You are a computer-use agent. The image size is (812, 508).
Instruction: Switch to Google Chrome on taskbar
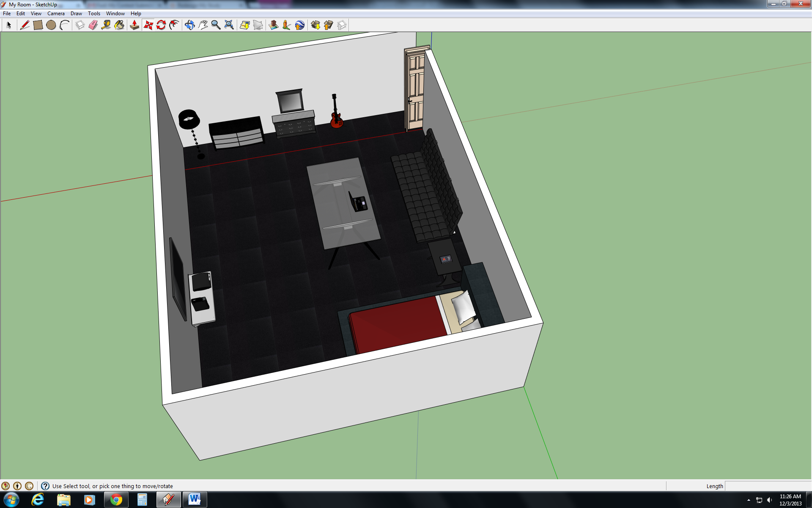116,500
